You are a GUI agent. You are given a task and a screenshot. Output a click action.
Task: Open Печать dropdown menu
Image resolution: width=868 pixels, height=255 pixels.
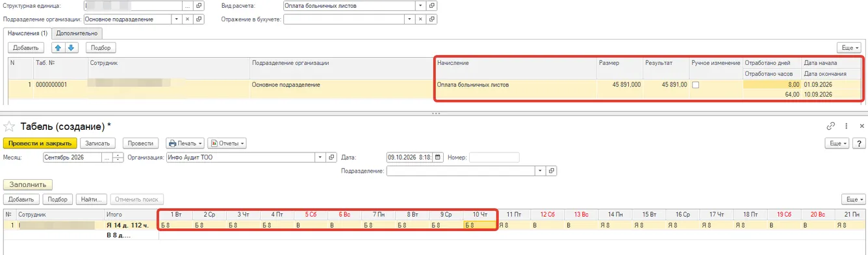[185, 143]
